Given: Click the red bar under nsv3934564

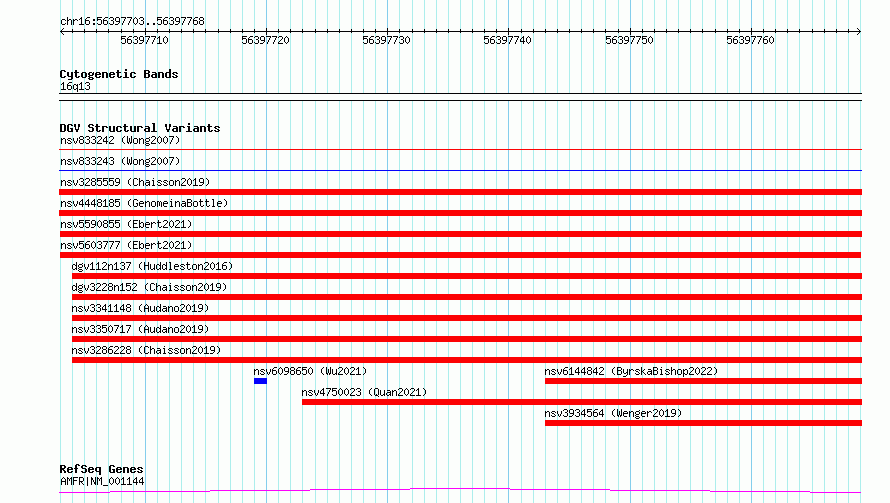Looking at the screenshot, I should coord(703,423).
